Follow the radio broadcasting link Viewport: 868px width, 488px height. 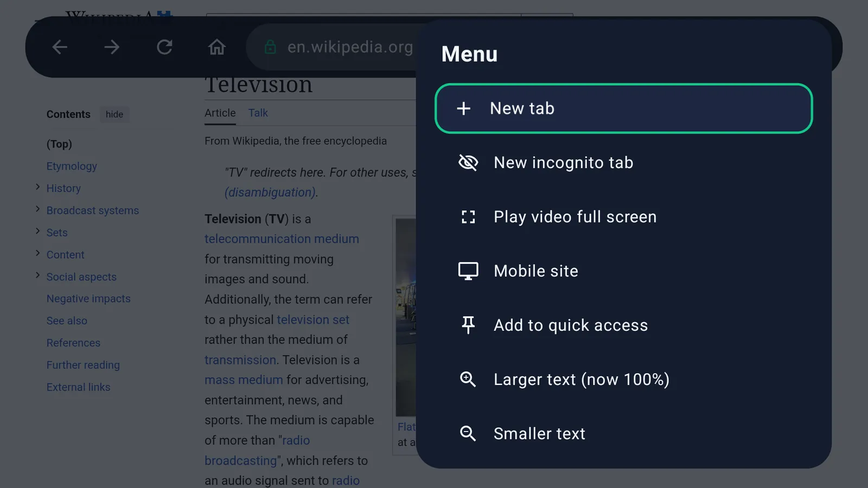tap(257, 451)
